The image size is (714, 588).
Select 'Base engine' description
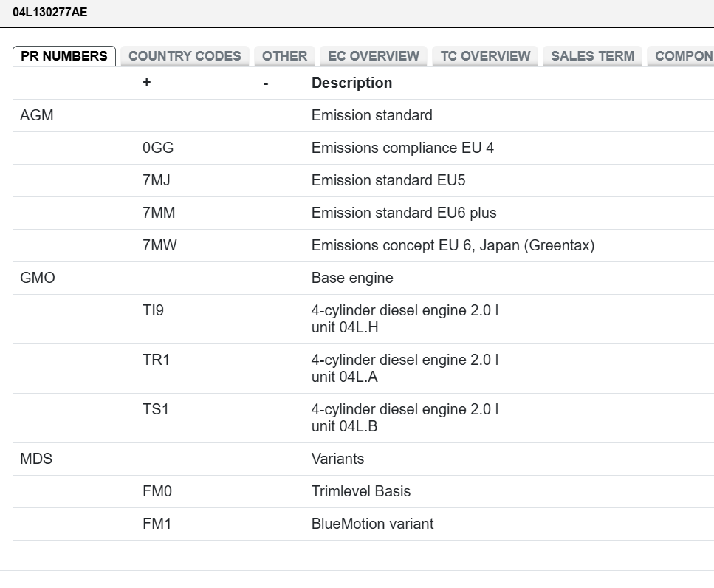coord(352,278)
